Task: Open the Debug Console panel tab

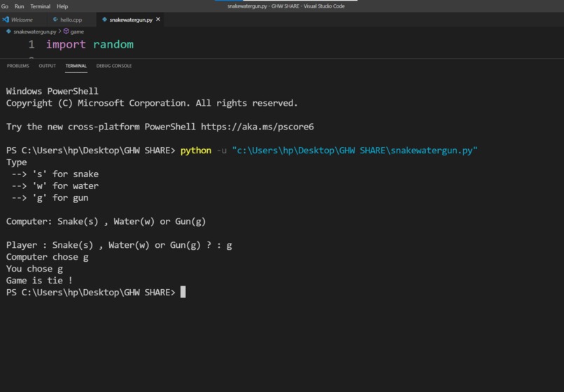Action: 113,66
